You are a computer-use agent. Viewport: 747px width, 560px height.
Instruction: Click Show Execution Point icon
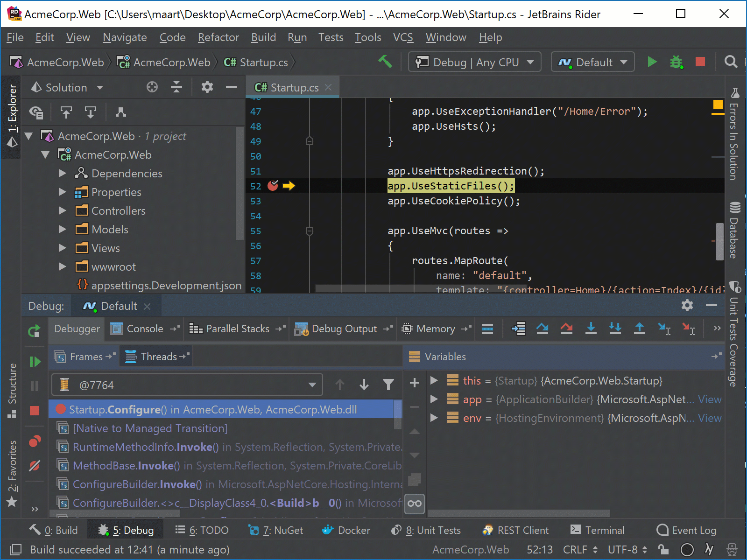pyautogui.click(x=518, y=329)
